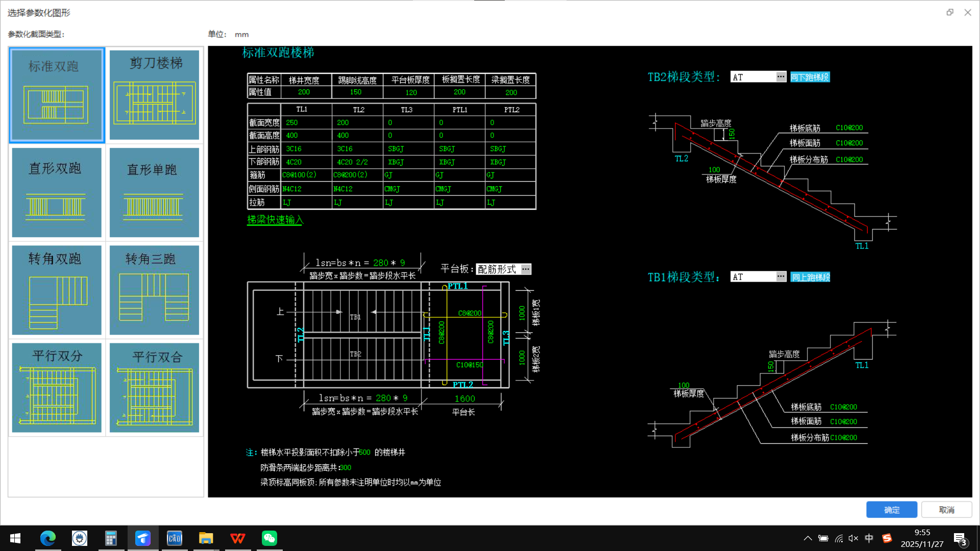This screenshot has height=551, width=980.
Task: Open the CAD app in taskbar
Action: click(175, 538)
